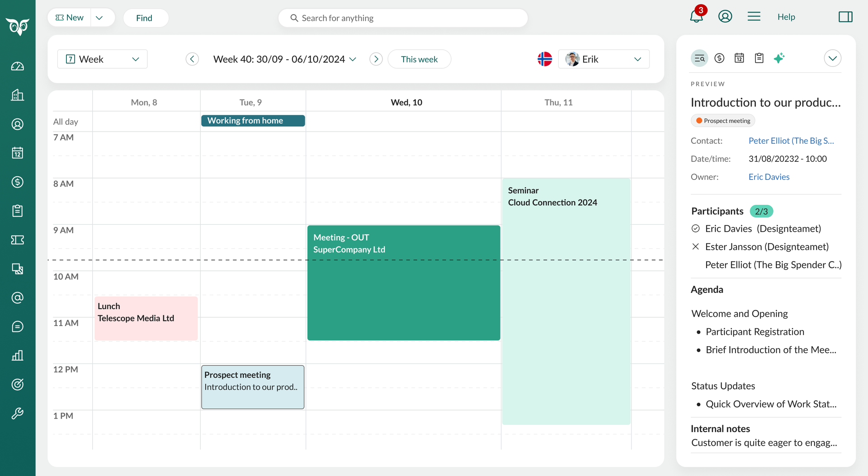
Task: Switch to the calendar tab in preview panel
Action: 739,58
